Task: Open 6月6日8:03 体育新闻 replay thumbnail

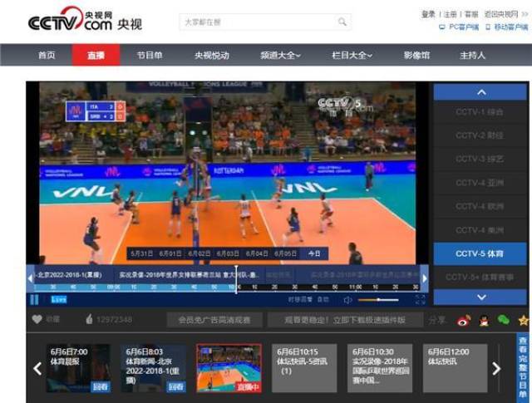Action: (153, 368)
